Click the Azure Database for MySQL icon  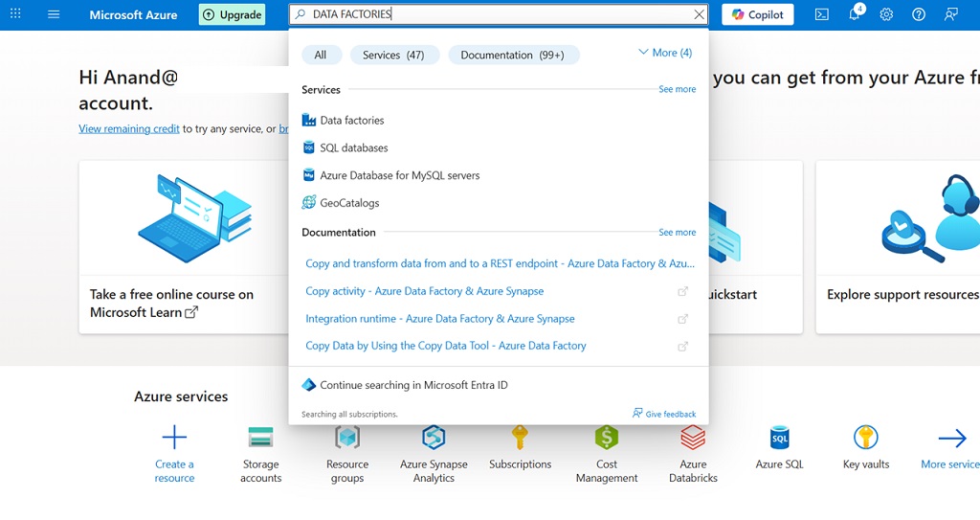pyautogui.click(x=309, y=174)
